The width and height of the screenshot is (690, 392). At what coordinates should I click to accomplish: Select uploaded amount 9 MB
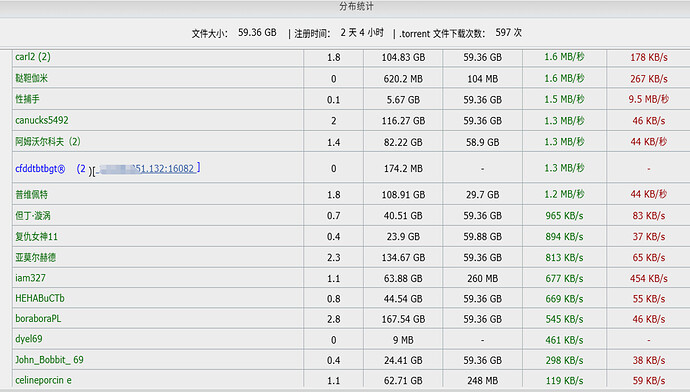point(403,340)
